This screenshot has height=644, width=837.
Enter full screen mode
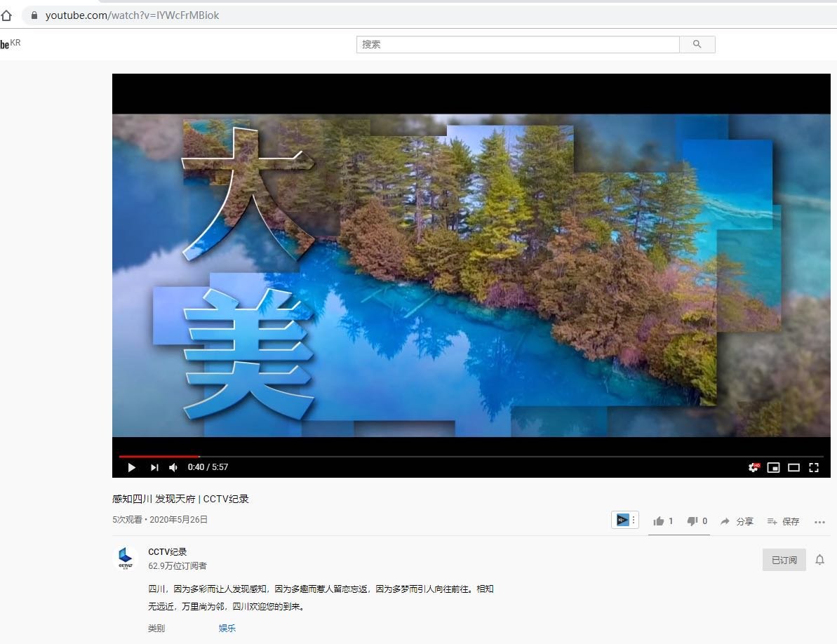point(814,467)
